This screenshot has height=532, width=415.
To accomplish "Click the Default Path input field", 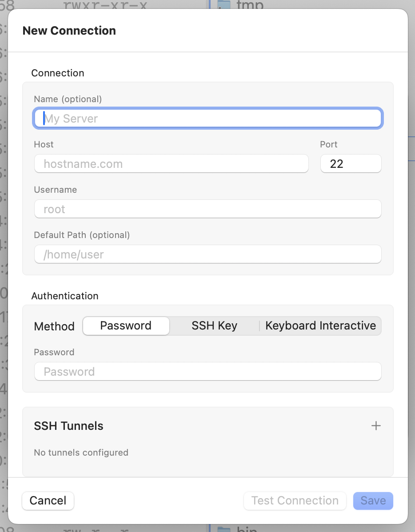I will (x=208, y=254).
